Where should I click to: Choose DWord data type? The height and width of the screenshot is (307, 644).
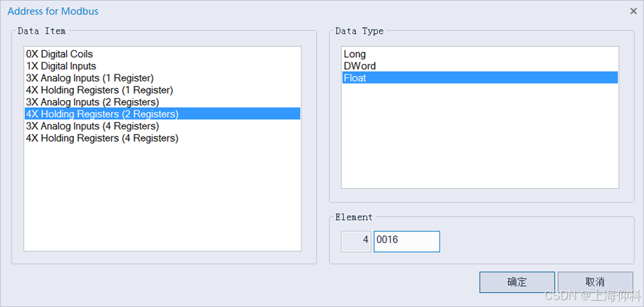360,66
